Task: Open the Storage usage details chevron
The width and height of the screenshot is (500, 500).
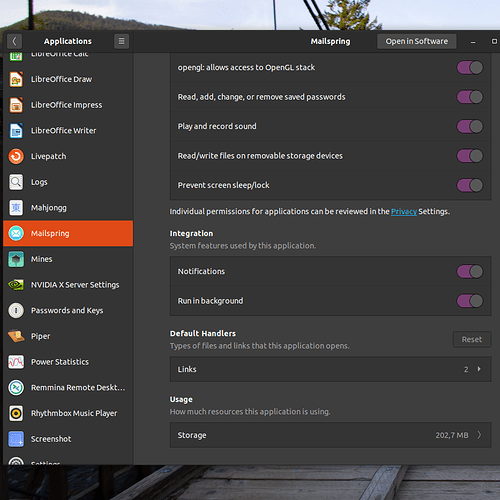Action: pyautogui.click(x=479, y=435)
